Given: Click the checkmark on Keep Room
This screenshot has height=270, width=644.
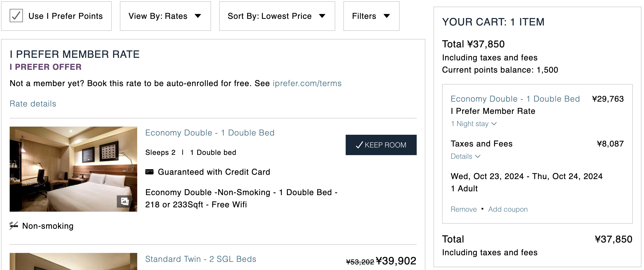Looking at the screenshot, I should (x=359, y=145).
